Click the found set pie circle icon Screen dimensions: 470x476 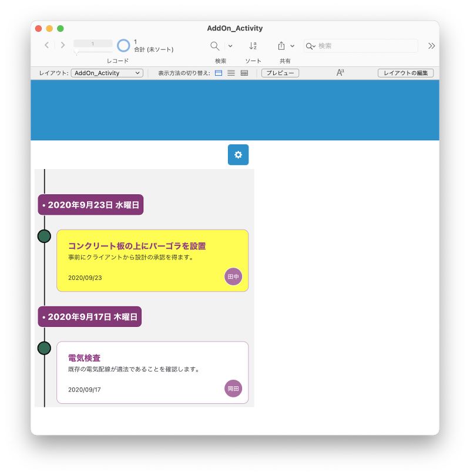click(x=123, y=46)
